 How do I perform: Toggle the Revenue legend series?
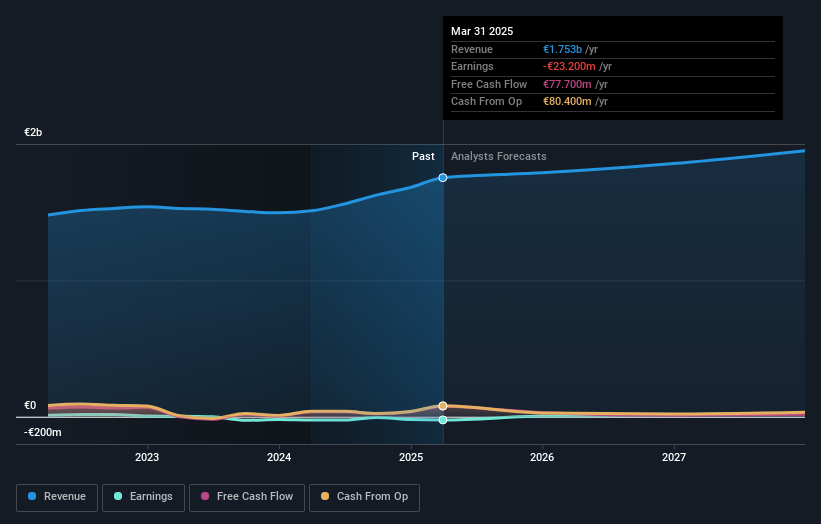click(57, 497)
